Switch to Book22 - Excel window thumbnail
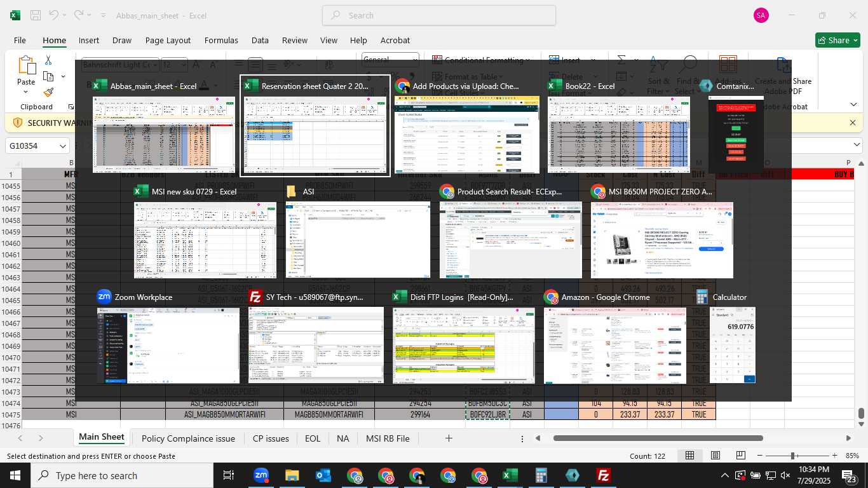Viewport: 868px width, 488px height. click(618, 126)
